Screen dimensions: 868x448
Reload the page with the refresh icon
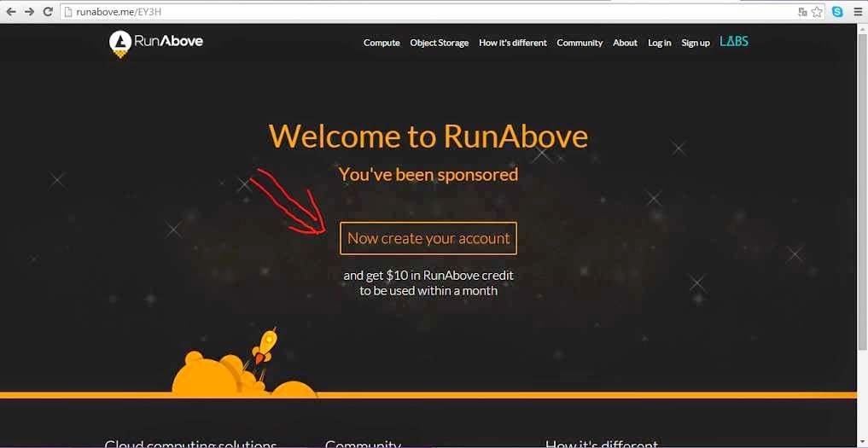point(48,12)
